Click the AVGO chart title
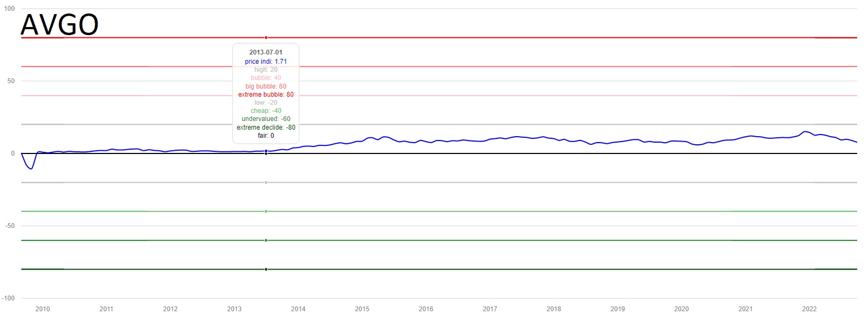The height and width of the screenshot is (328, 868). (x=59, y=24)
